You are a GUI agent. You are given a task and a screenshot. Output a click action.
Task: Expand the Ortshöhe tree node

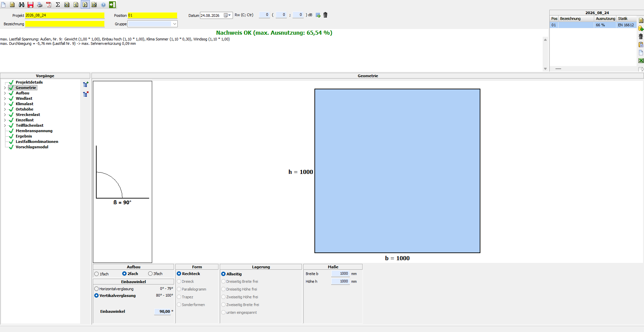pyautogui.click(x=5, y=109)
